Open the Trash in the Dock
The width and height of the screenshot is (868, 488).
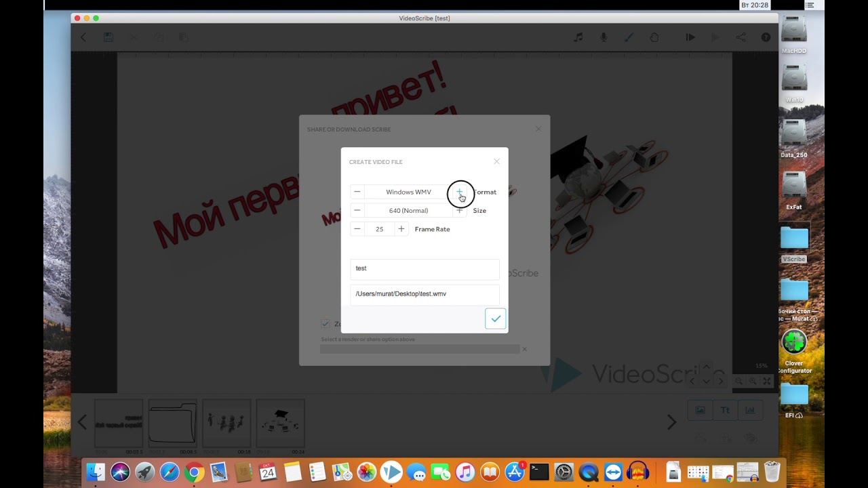[772, 472]
